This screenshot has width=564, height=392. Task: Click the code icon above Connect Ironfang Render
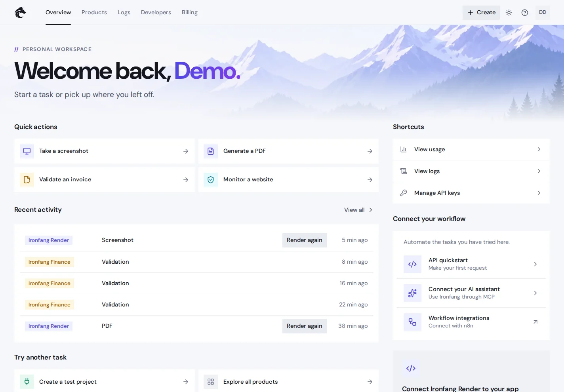pyautogui.click(x=411, y=368)
